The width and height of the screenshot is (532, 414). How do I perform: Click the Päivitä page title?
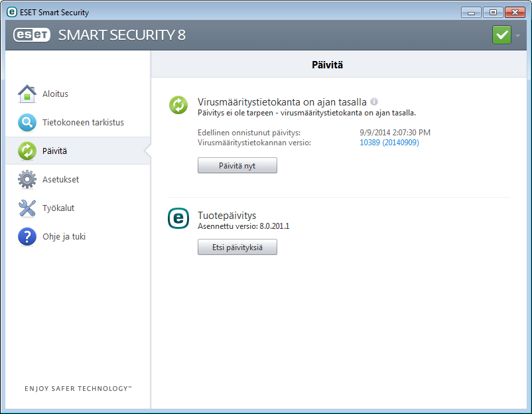(x=328, y=65)
